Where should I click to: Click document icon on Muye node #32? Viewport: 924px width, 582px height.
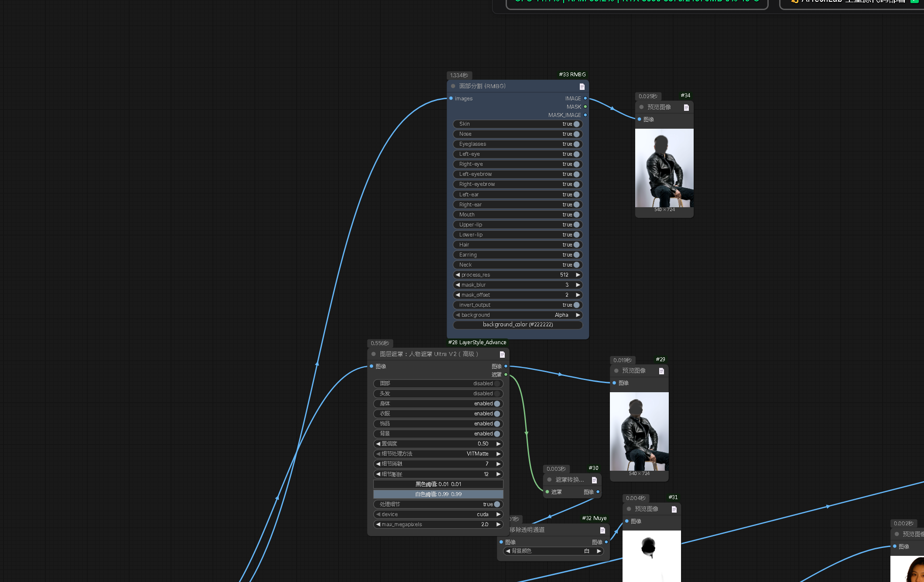point(602,530)
